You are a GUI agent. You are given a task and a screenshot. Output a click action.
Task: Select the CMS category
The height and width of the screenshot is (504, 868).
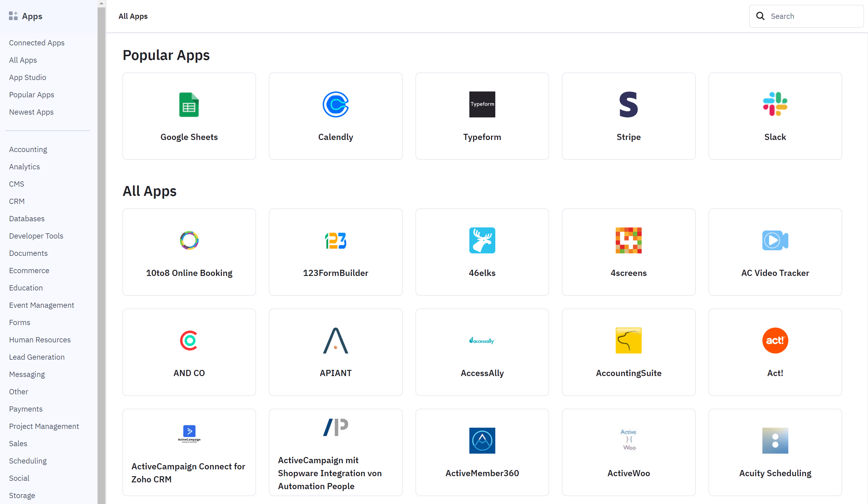[17, 184]
